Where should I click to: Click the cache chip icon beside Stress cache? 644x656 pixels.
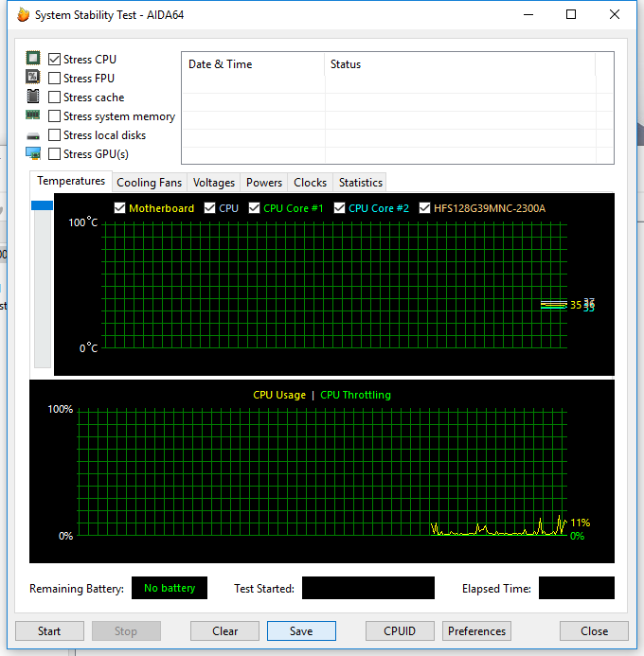[x=33, y=97]
